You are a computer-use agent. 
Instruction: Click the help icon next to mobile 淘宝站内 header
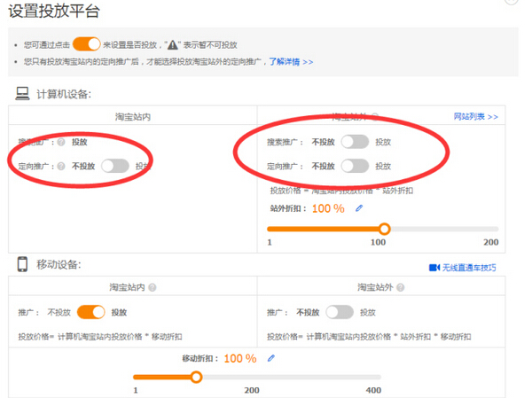click(x=153, y=287)
